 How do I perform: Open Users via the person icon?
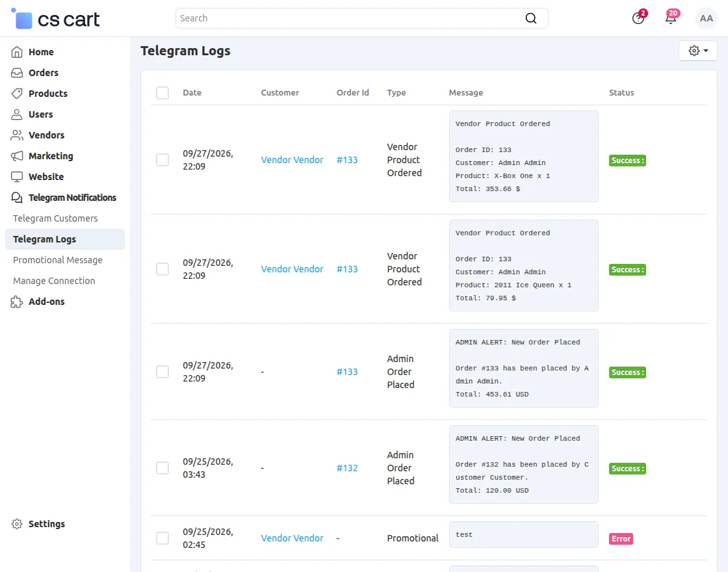(x=17, y=114)
